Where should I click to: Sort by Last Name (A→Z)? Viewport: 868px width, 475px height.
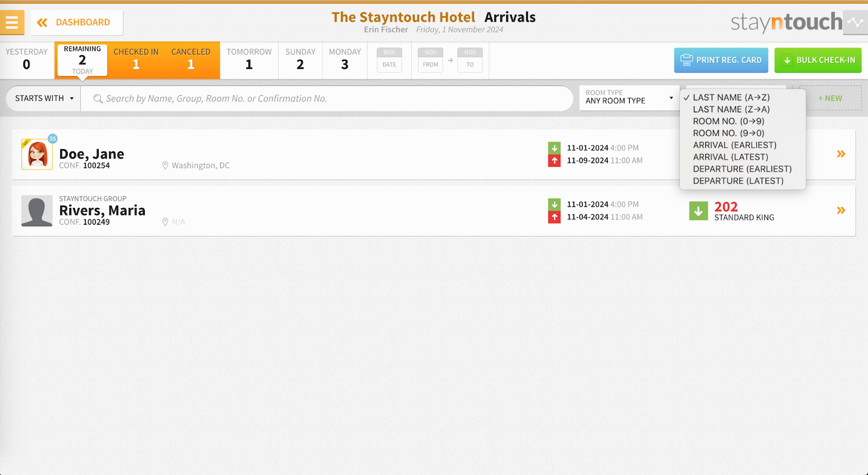click(x=731, y=98)
